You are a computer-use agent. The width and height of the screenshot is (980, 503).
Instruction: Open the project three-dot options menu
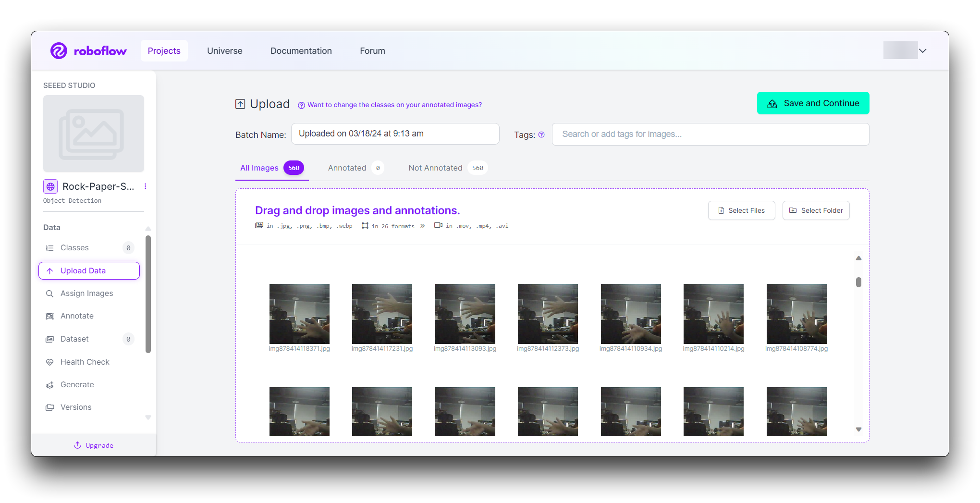146,186
